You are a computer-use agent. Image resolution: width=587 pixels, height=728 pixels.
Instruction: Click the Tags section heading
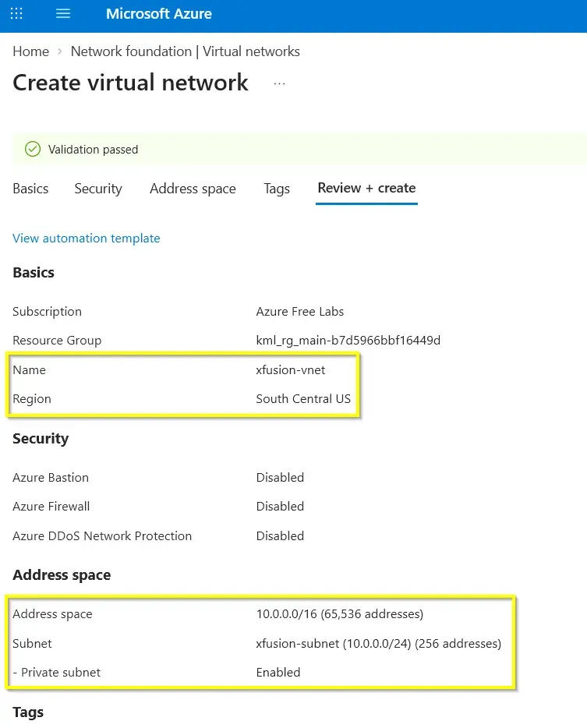pyautogui.click(x=28, y=712)
